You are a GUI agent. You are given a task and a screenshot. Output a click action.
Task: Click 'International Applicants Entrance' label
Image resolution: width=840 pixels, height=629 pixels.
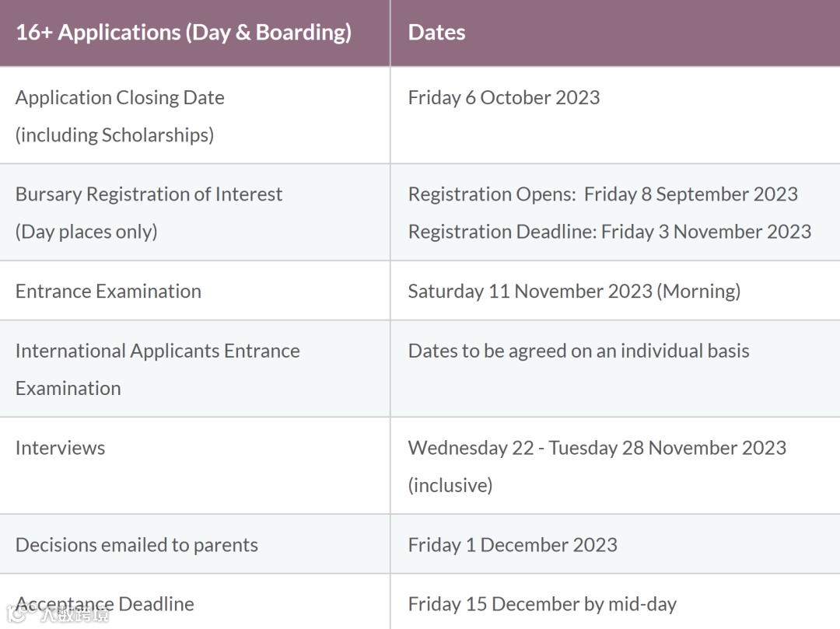point(157,351)
